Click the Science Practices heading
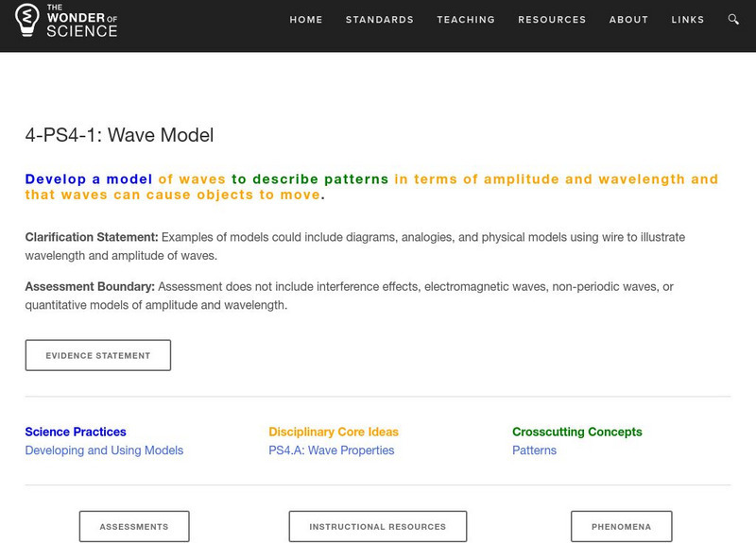The height and width of the screenshot is (543, 756). coord(76,432)
